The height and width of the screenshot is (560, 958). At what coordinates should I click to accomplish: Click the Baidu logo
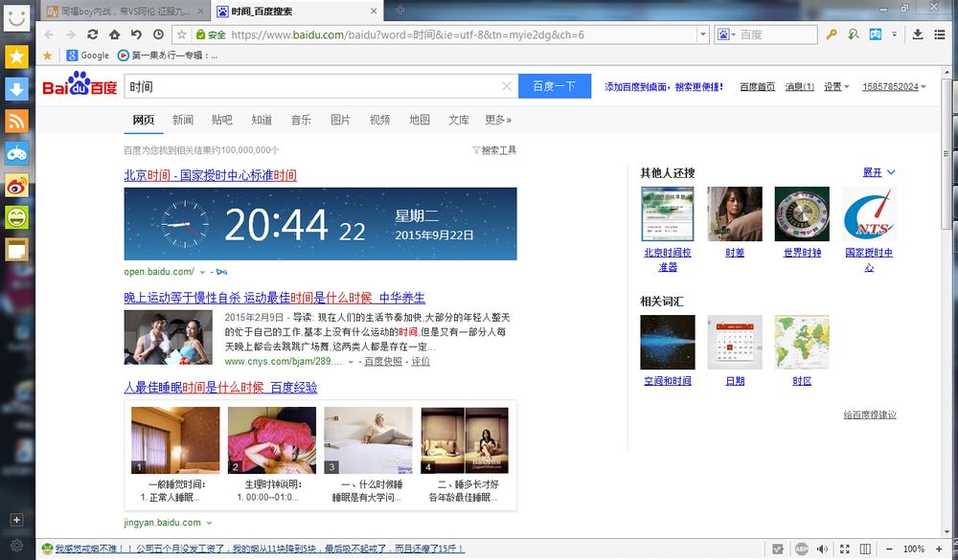(x=80, y=84)
